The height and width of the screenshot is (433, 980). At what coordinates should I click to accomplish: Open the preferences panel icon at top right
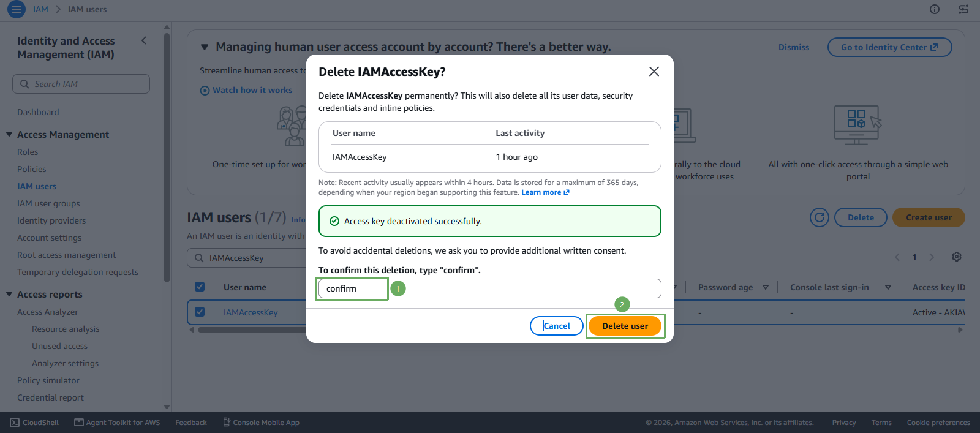tap(963, 9)
